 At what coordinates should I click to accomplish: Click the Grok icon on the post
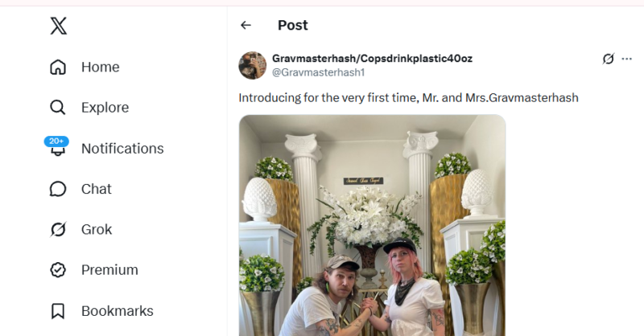click(609, 59)
